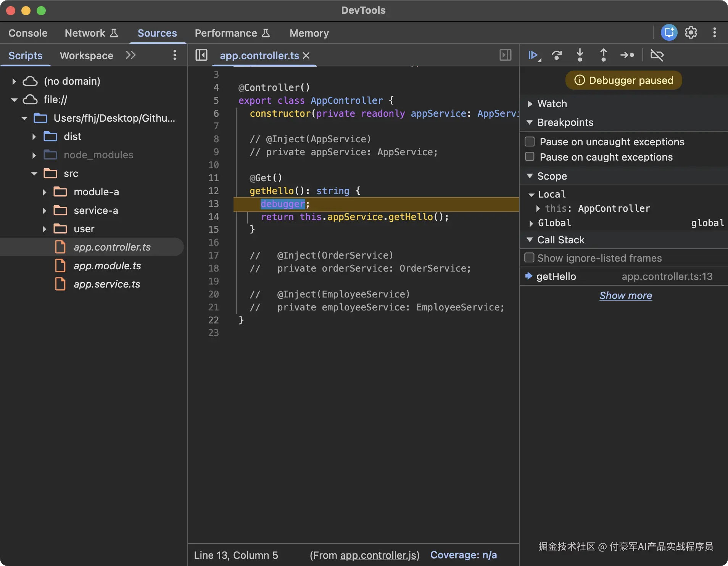Click the (no domain) cloud icon

pyautogui.click(x=30, y=81)
